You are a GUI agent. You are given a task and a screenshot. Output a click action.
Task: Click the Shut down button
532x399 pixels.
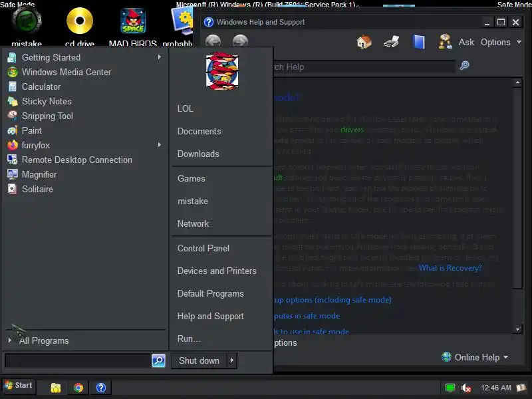[199, 360]
